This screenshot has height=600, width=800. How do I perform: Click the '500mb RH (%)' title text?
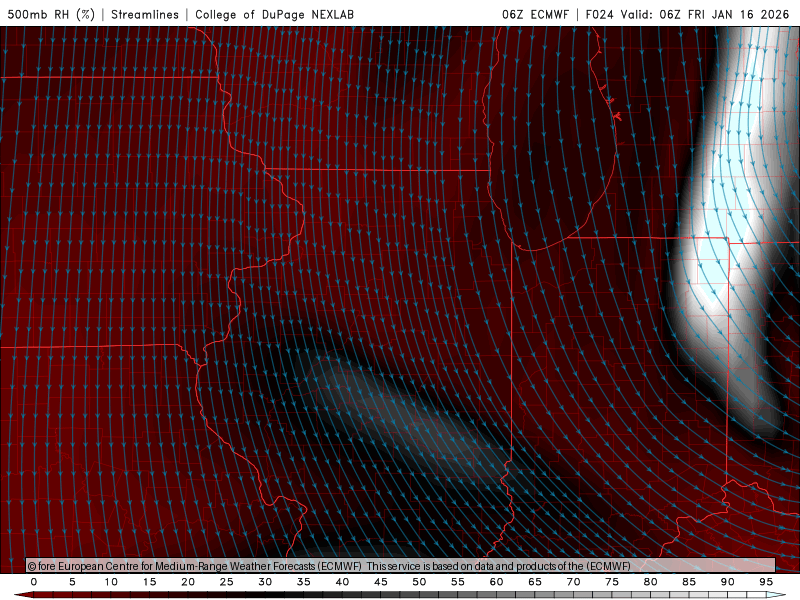(x=51, y=14)
